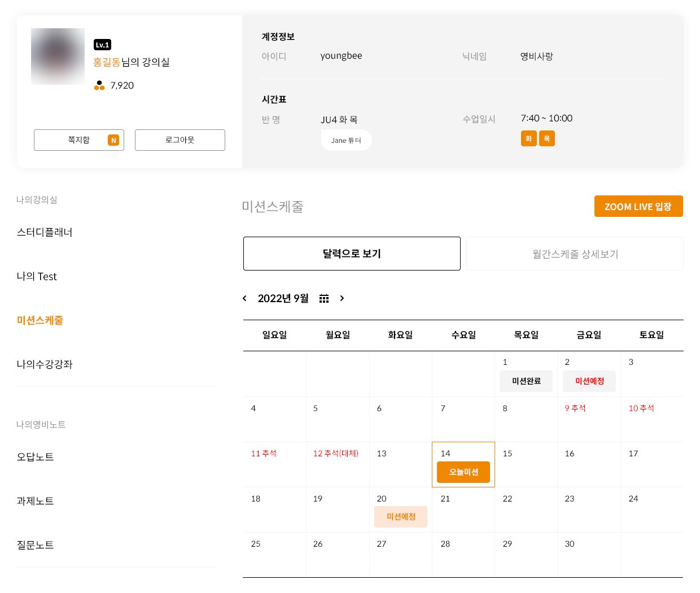Image resolution: width=700 pixels, height=593 pixels.
Task: Click the youngbee ID value
Action: [341, 56]
